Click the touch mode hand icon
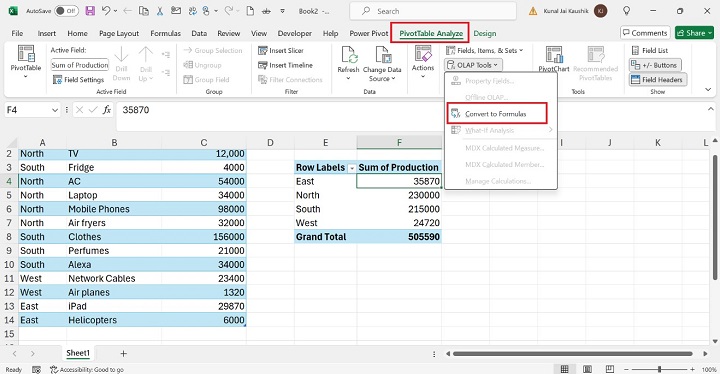This screenshot has height=374, width=720. (x=207, y=11)
